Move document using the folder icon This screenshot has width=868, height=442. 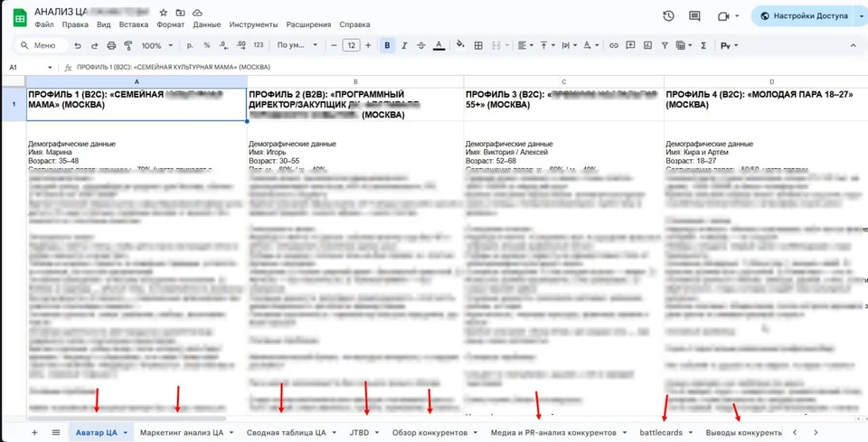coord(180,12)
